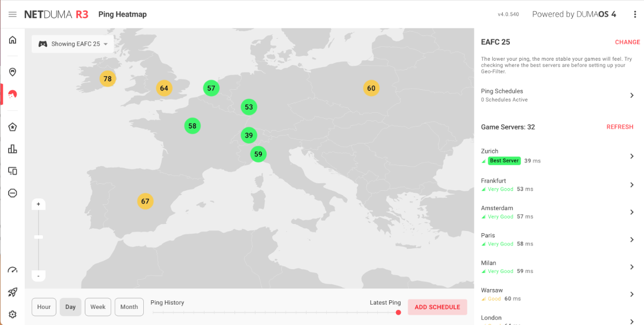Select the Week ping history range

pyautogui.click(x=98, y=307)
